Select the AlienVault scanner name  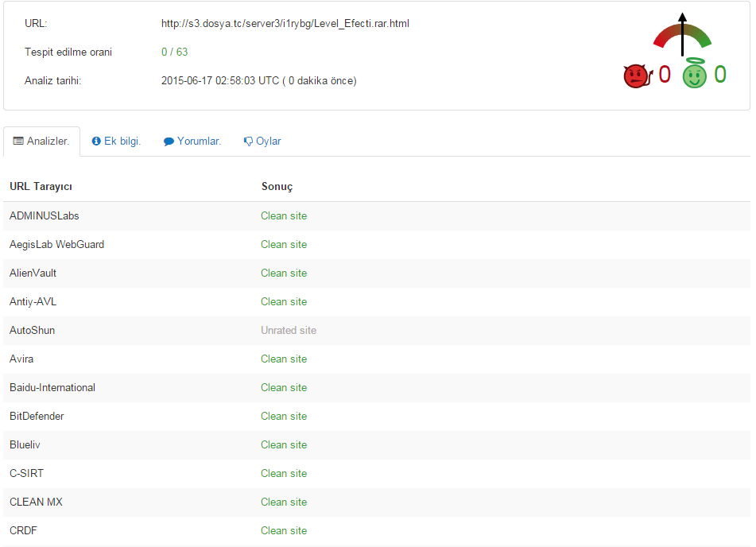[x=33, y=273]
